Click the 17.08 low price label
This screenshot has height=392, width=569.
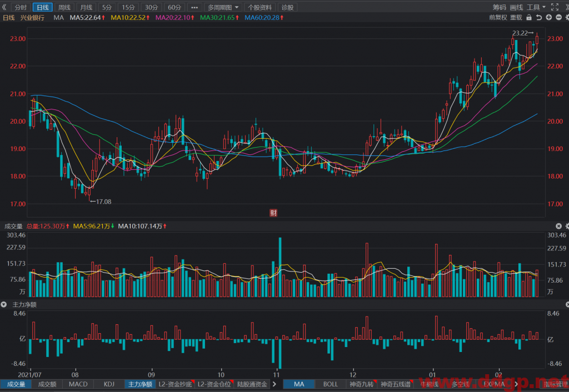coord(103,202)
